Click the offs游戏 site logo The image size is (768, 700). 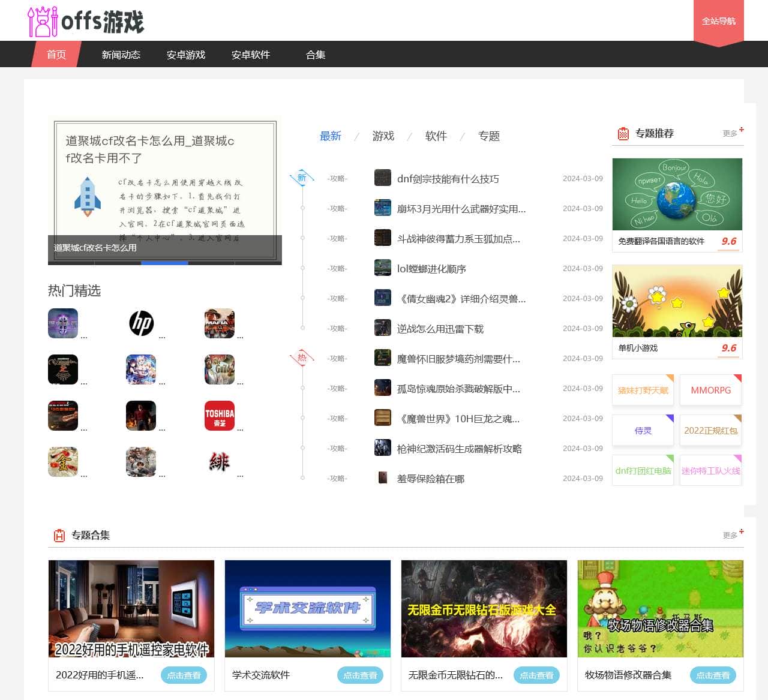pos(86,21)
